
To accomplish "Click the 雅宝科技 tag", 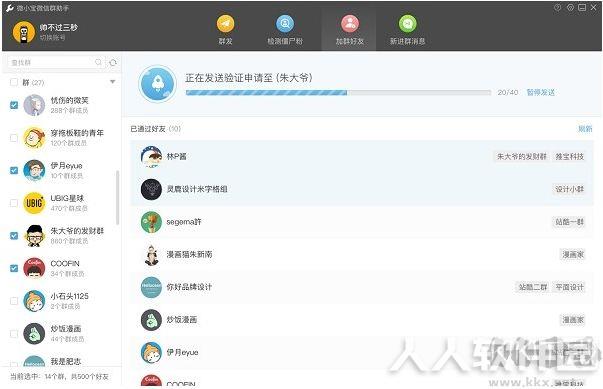I will (570, 156).
